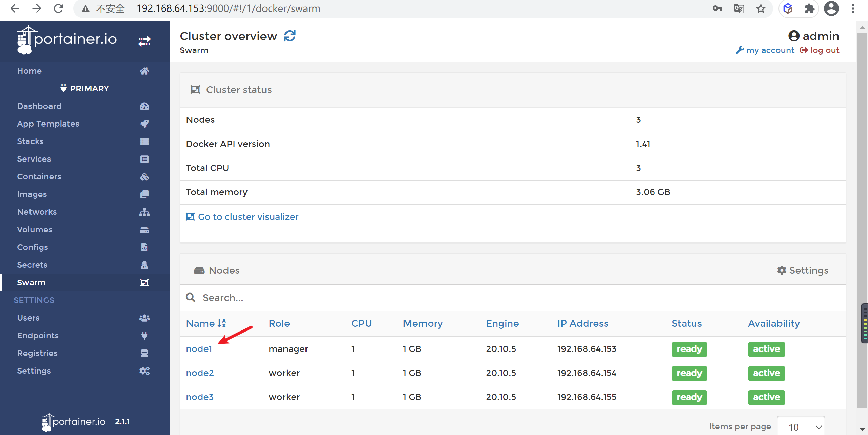Click the Networks icon in sidebar

click(144, 212)
